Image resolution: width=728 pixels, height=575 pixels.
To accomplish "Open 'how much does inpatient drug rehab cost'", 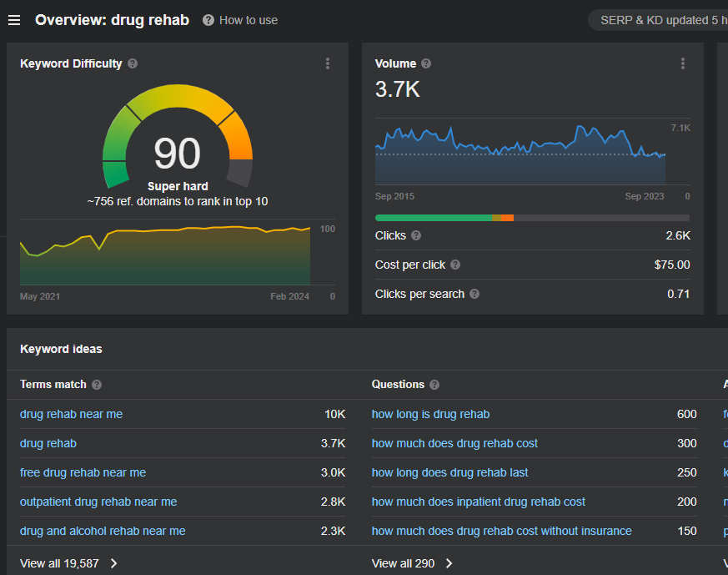I will point(478,502).
